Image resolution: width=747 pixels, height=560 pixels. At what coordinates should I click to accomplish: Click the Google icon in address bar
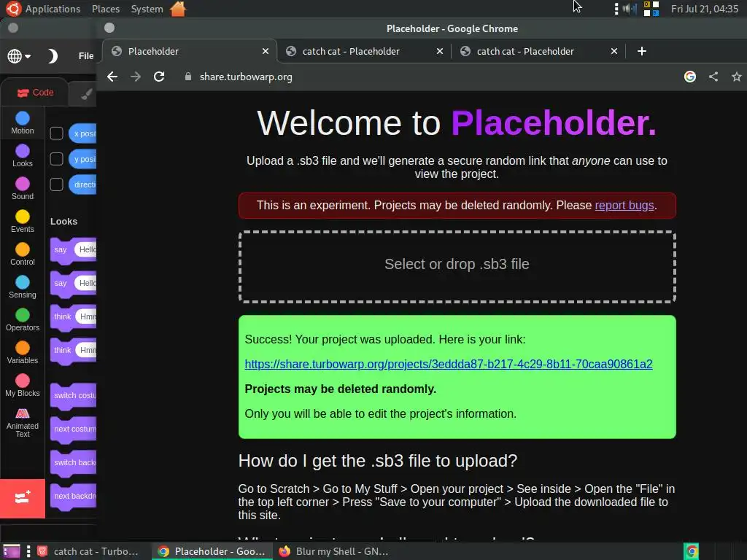pyautogui.click(x=690, y=77)
